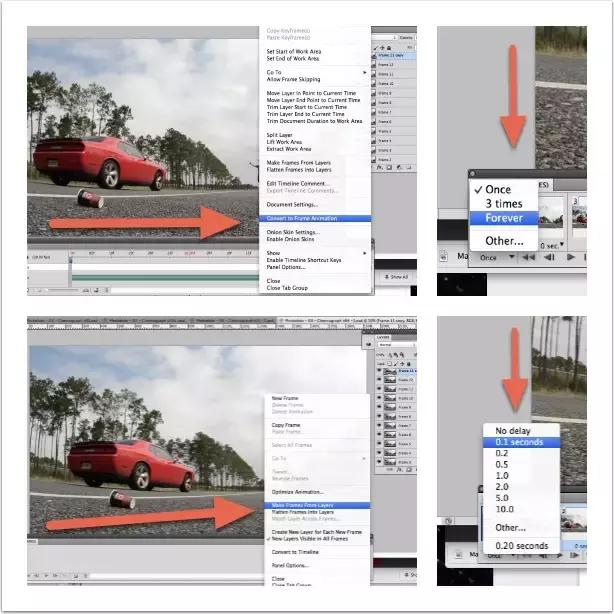Screen dimensions: 614x614
Task: Click Optimize Animation menu entry
Action: coord(297,492)
